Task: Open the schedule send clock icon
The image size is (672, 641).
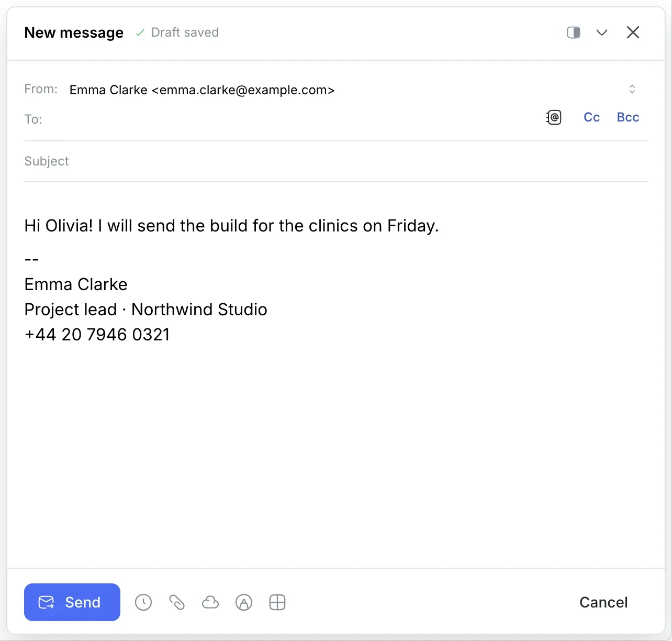Action: (x=143, y=602)
